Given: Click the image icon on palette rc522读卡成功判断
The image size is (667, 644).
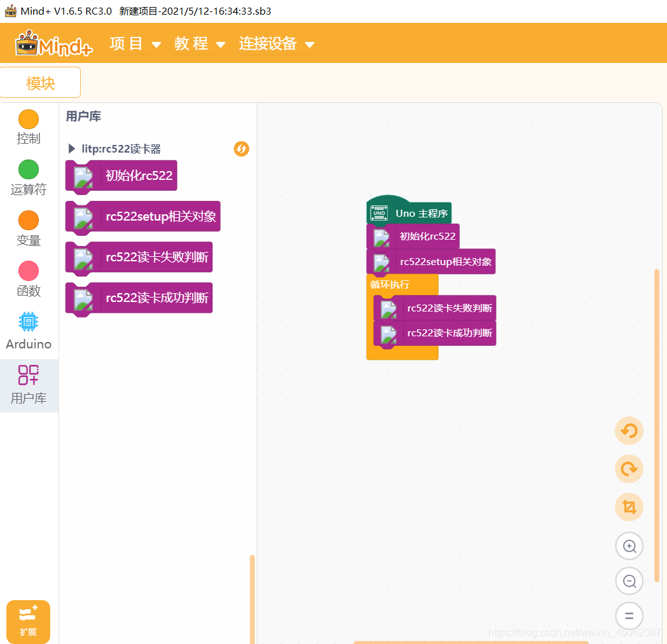Looking at the screenshot, I should click(83, 299).
